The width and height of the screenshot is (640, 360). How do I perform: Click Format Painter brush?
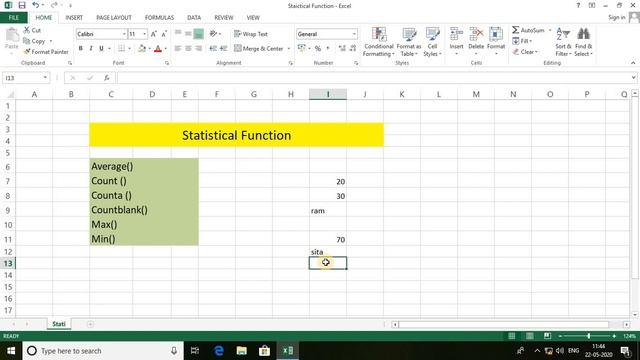(x=46, y=52)
